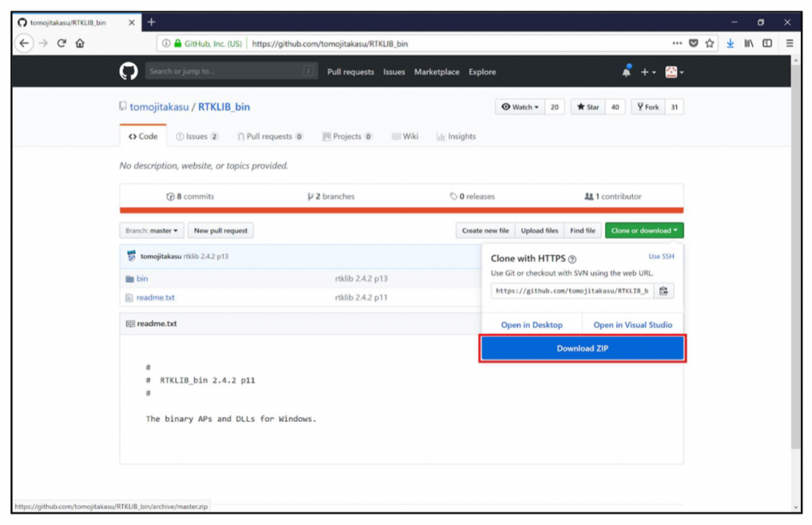Select the clone URL text field

[573, 291]
